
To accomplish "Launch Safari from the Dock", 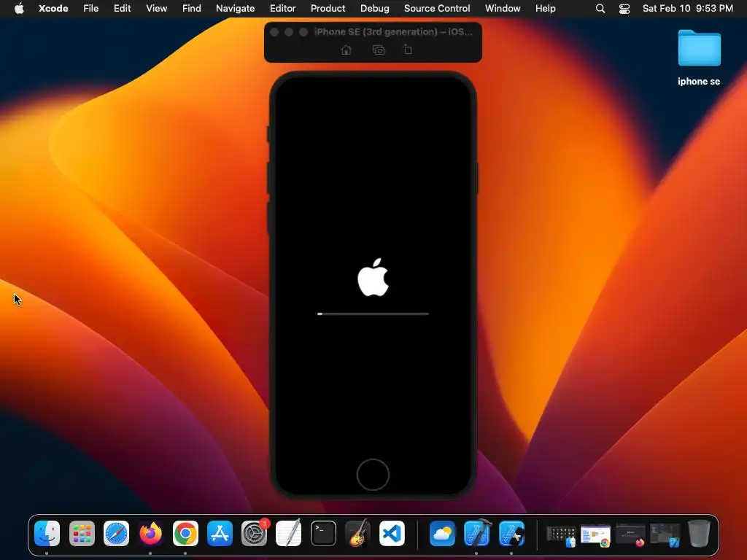I will (x=116, y=533).
